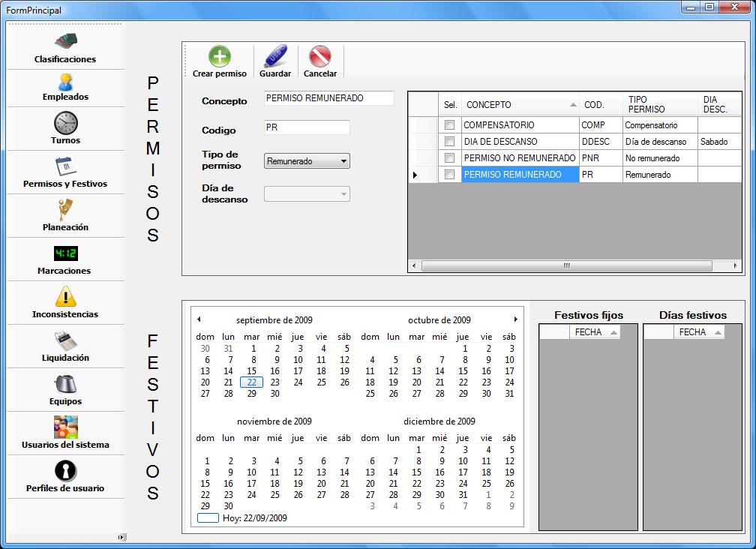Image resolution: width=756 pixels, height=549 pixels.
Task: Tick the PERMISO NO REMUNERADO checkbox
Action: 449,158
